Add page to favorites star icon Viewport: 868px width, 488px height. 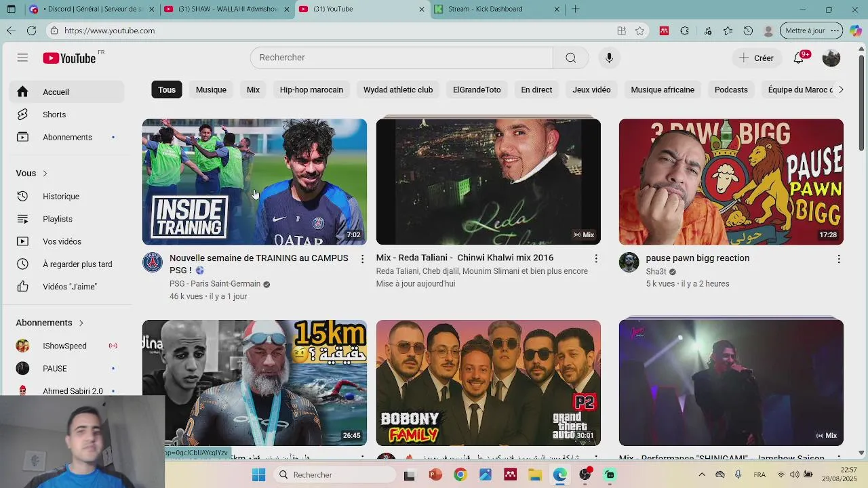pyautogui.click(x=639, y=30)
